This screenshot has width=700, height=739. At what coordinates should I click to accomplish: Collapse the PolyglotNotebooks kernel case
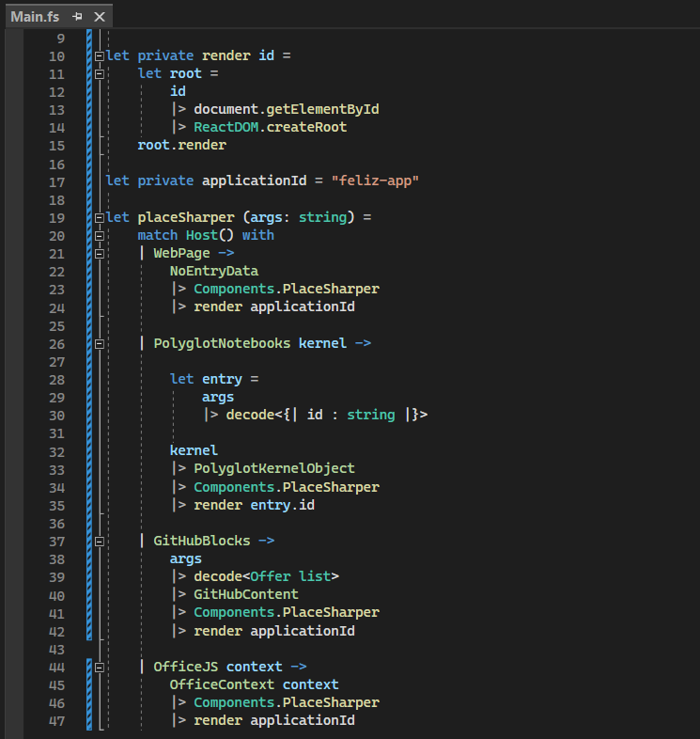tap(99, 344)
